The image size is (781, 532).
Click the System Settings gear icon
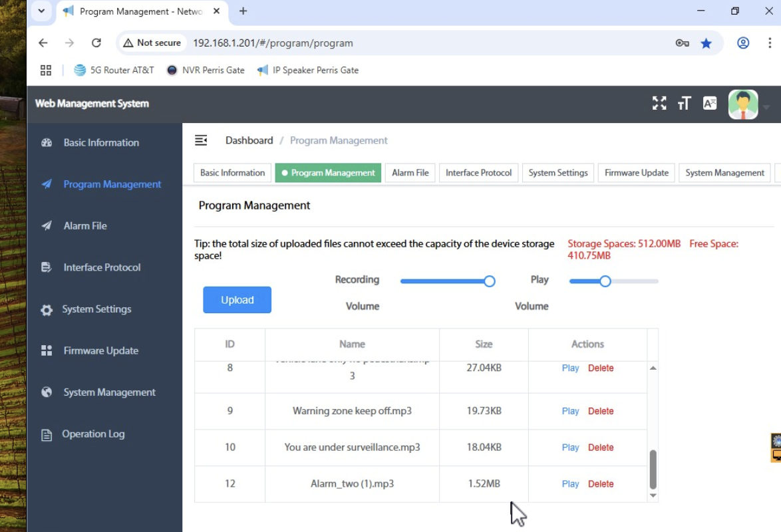coord(47,309)
